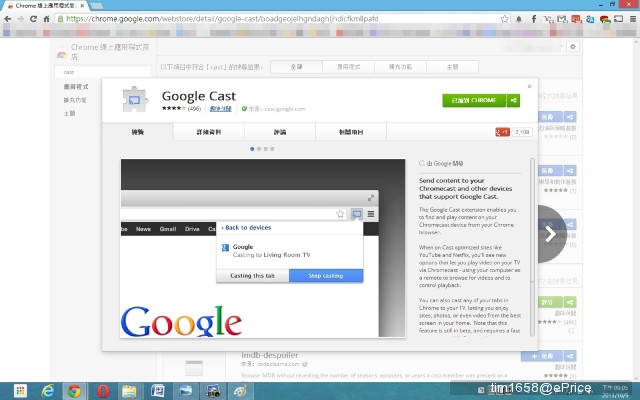This screenshot has height=400, width=640.
Task: Open the Chrome hamburger menu
Action: pyautogui.click(x=633, y=19)
